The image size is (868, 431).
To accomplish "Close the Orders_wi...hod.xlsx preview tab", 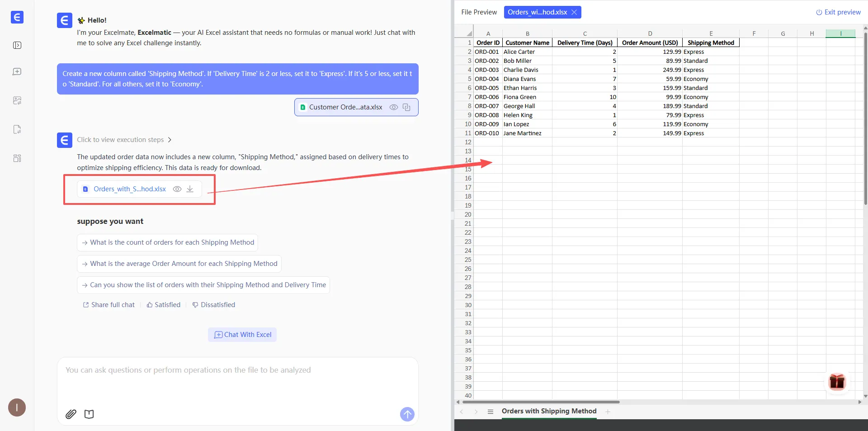I will tap(574, 12).
